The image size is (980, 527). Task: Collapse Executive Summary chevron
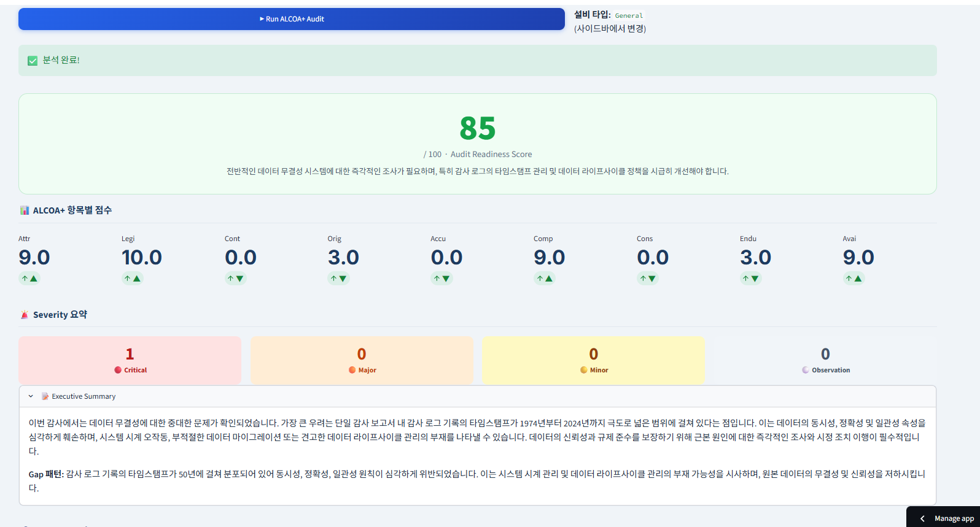pyautogui.click(x=31, y=396)
